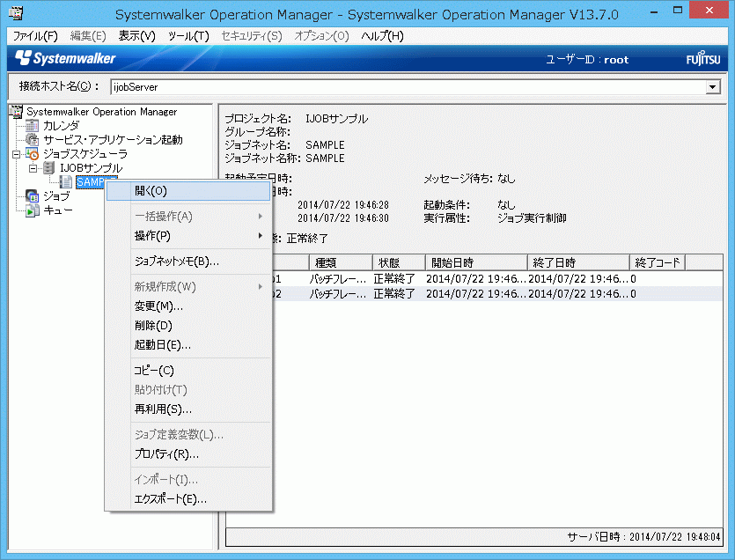Click the disabled ジョブ定義変数(L)... entry
Screen dimensions: 735x560
(188, 435)
